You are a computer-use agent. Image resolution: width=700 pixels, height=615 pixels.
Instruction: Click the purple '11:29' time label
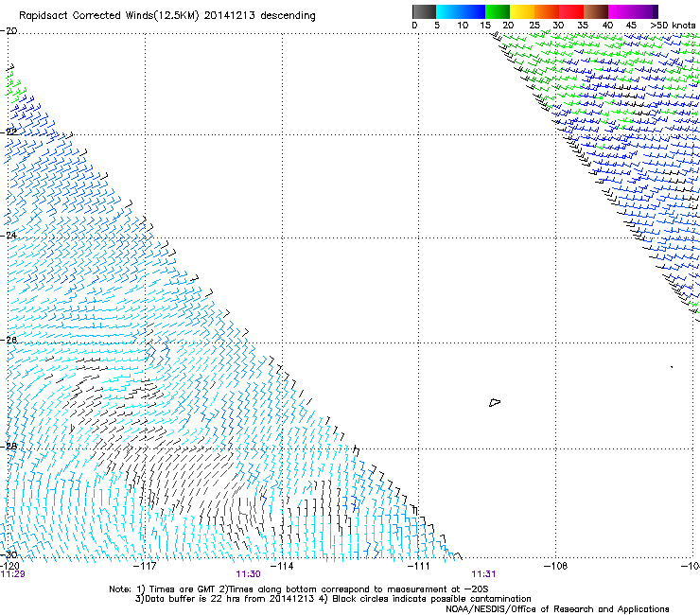pos(12,574)
